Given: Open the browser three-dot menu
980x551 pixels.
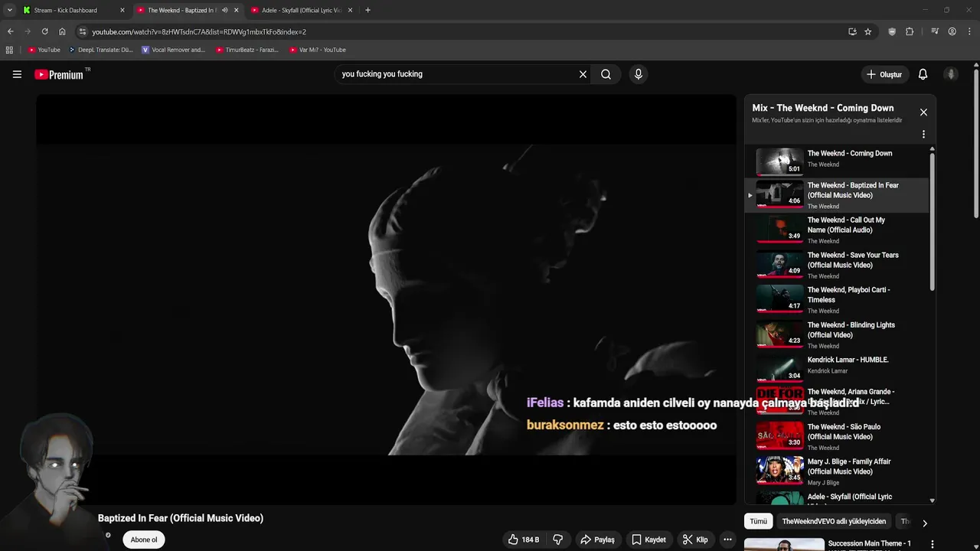Looking at the screenshot, I should pyautogui.click(x=969, y=31).
